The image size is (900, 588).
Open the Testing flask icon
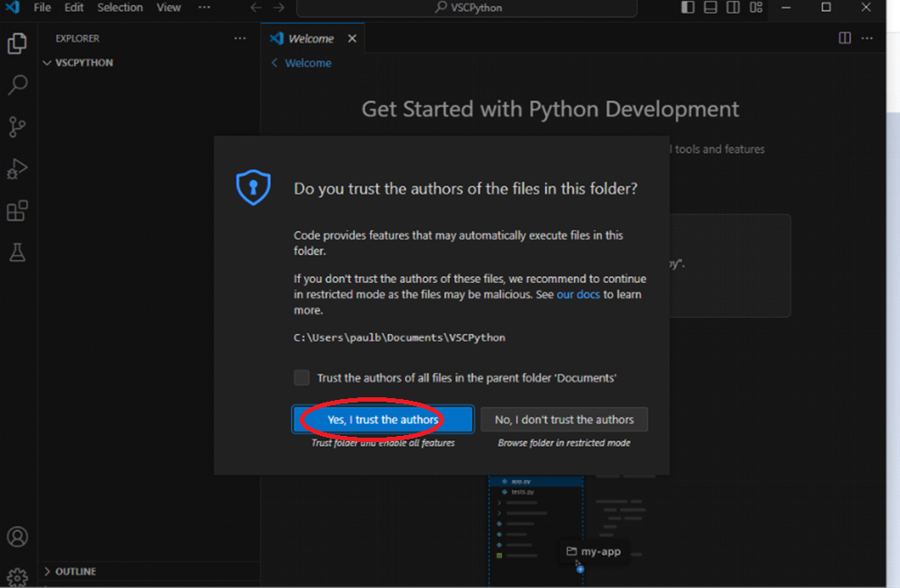pos(18,253)
